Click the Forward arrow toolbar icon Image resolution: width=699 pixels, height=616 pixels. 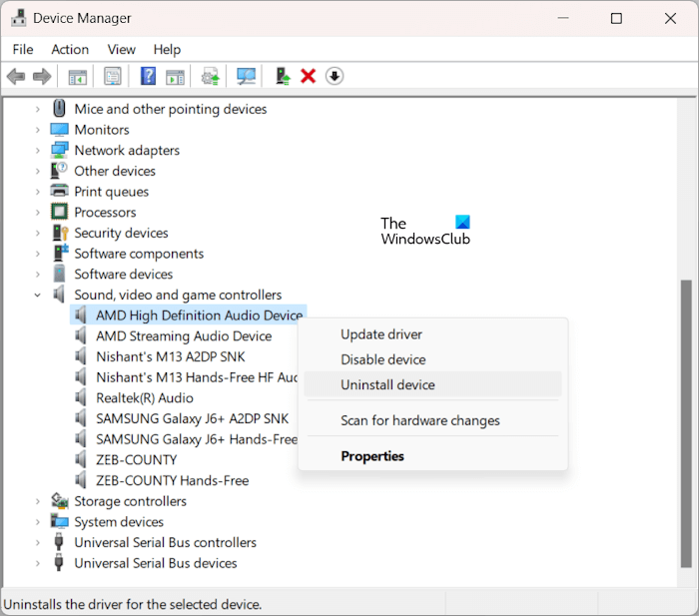42,76
